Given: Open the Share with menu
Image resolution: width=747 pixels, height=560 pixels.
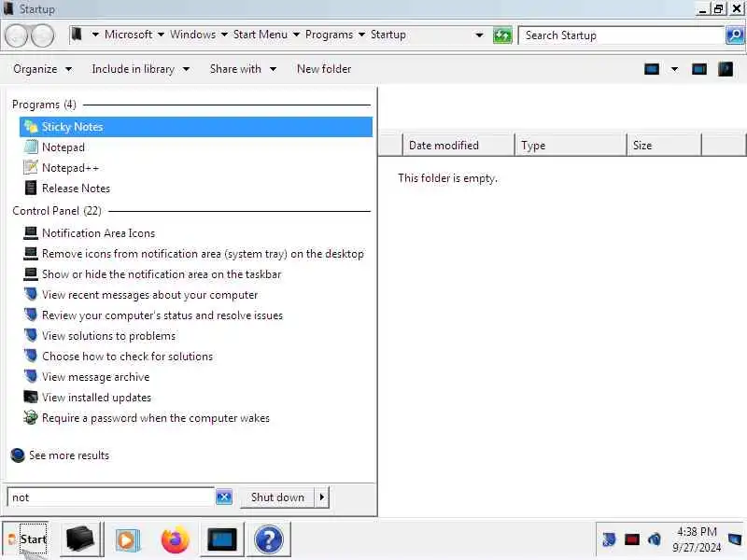Looking at the screenshot, I should coord(243,69).
